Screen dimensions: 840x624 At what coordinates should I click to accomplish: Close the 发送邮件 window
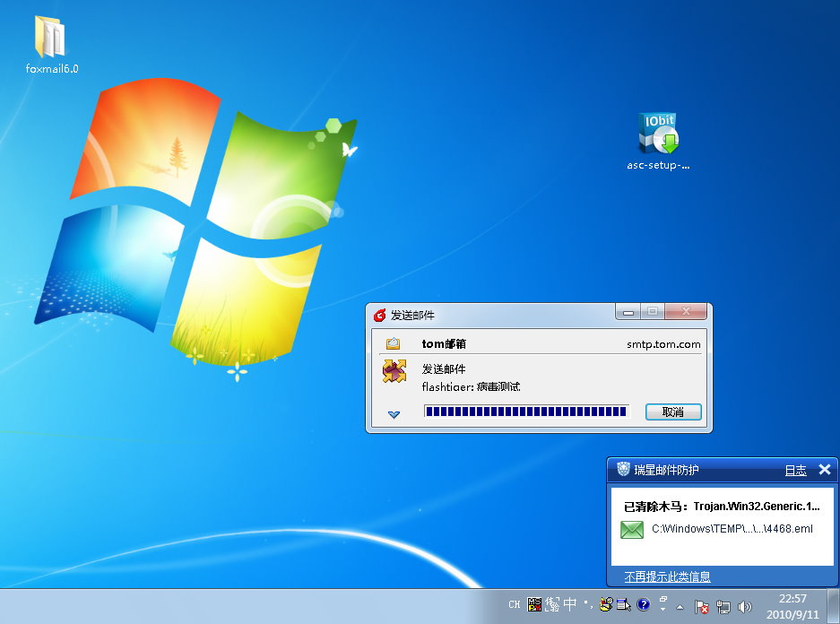pyautogui.click(x=686, y=311)
